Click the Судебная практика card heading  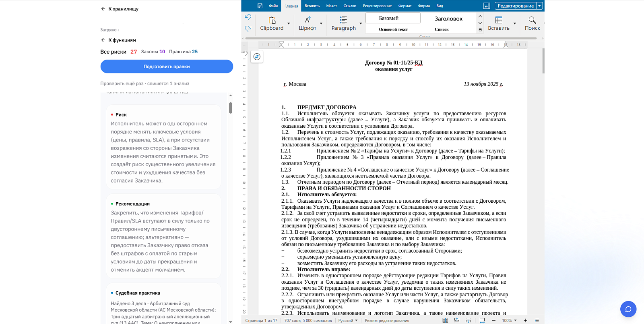138,293
